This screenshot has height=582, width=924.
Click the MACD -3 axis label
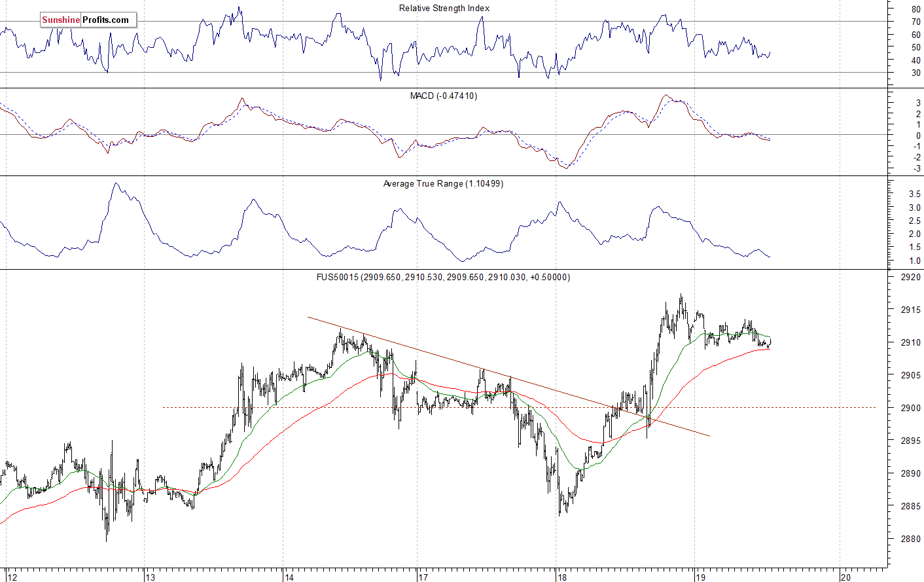click(x=916, y=169)
